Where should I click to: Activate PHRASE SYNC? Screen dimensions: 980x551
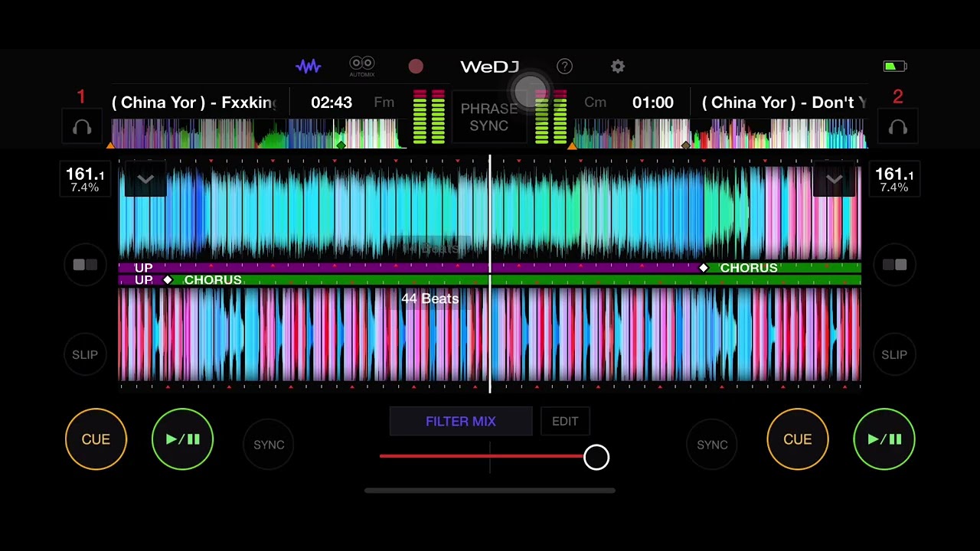(x=489, y=117)
